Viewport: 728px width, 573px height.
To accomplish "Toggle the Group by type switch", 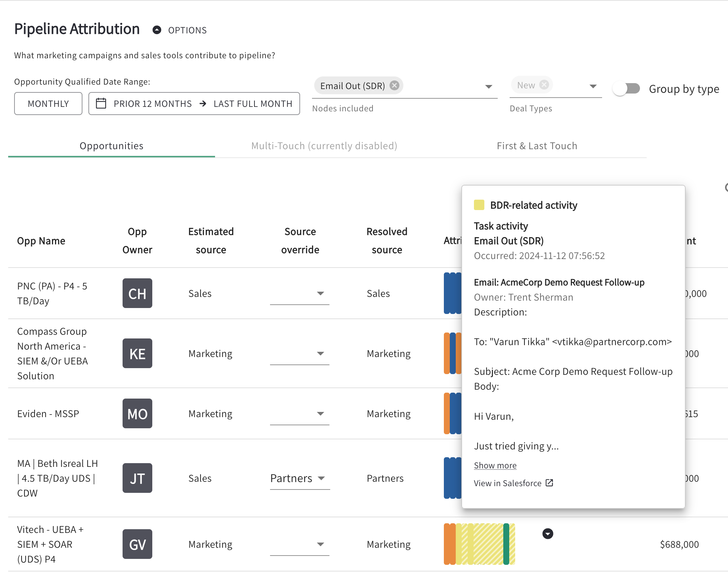I will (627, 89).
